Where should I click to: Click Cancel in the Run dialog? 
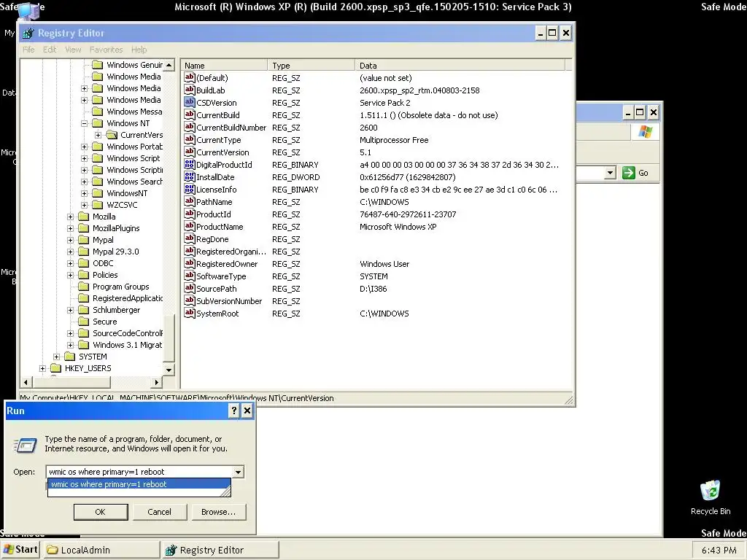(159, 512)
